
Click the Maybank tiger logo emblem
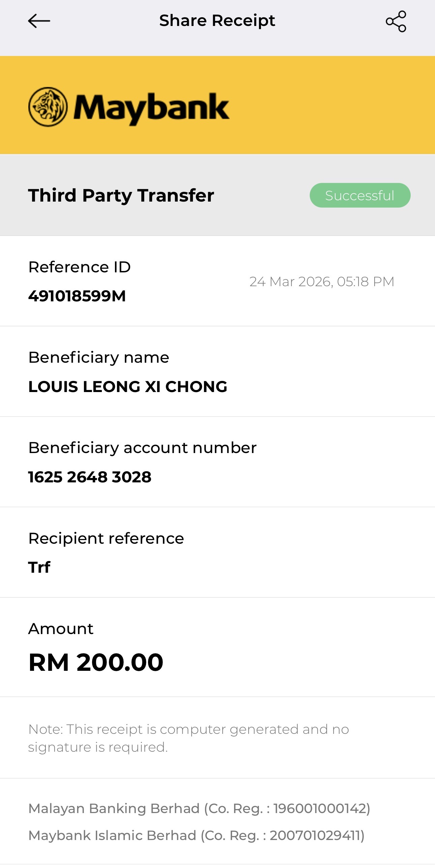(x=48, y=107)
